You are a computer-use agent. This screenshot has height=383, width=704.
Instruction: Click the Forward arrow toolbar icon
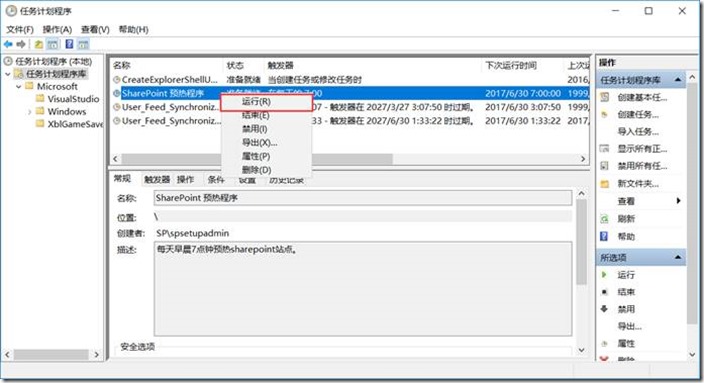click(21, 44)
